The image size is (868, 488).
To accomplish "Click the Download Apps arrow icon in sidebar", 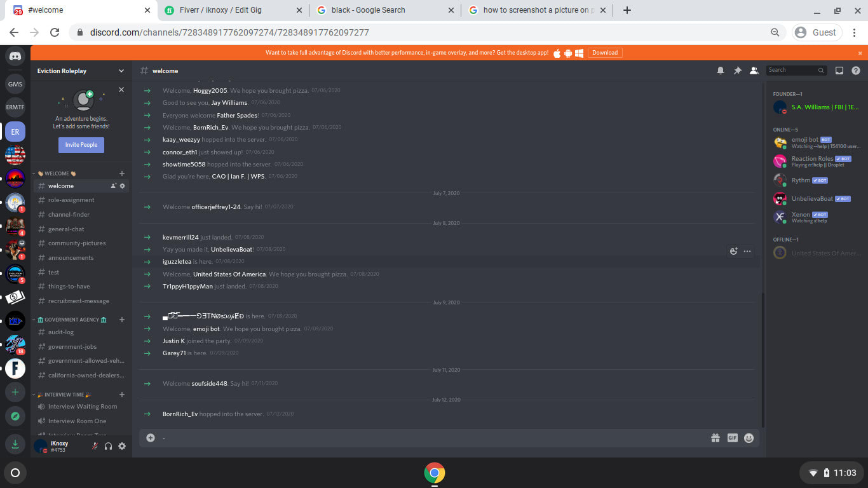I will (x=15, y=444).
